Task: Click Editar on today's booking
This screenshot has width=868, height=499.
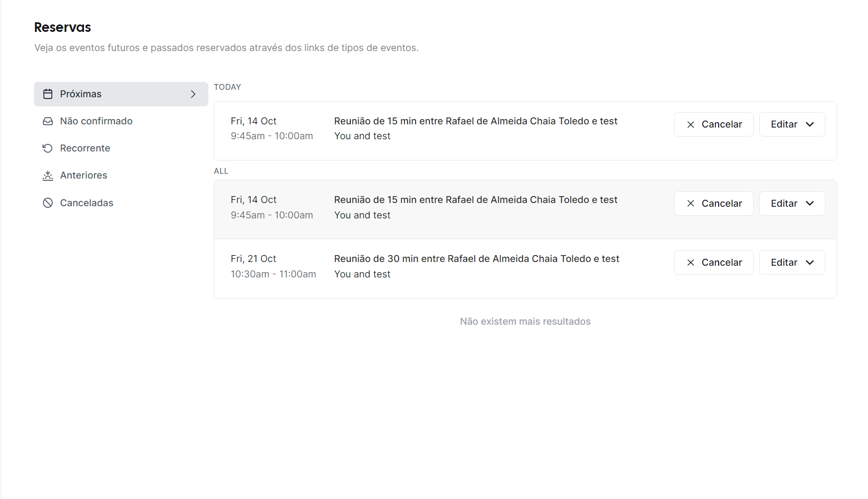Action: 784,124
